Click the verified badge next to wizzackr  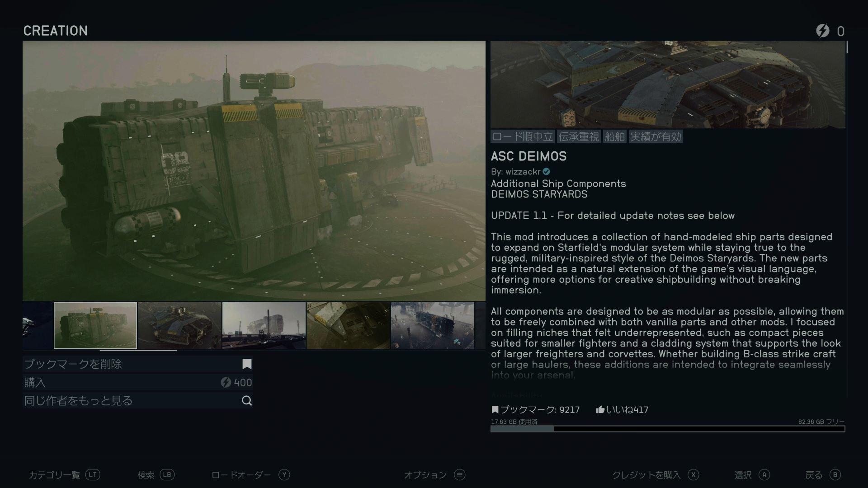coord(547,172)
